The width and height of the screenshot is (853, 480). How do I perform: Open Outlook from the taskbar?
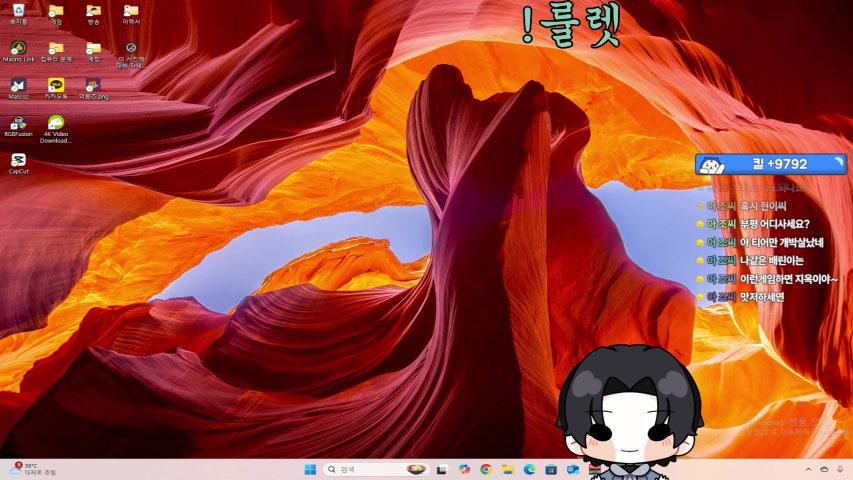click(573, 469)
